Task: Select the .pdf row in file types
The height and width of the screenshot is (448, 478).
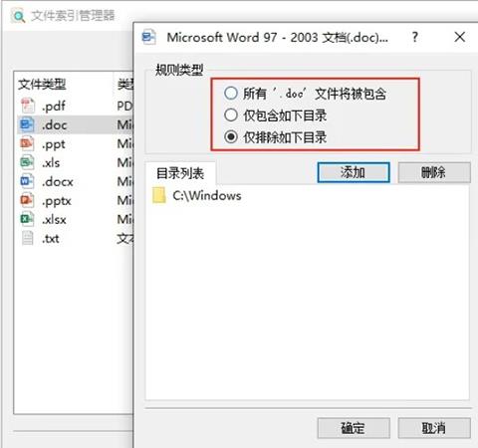Action: point(76,106)
